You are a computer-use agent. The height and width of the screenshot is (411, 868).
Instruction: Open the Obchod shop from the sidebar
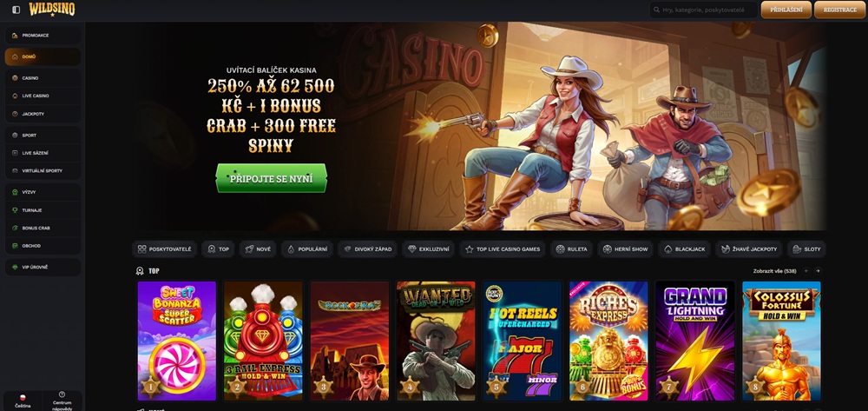pos(43,245)
